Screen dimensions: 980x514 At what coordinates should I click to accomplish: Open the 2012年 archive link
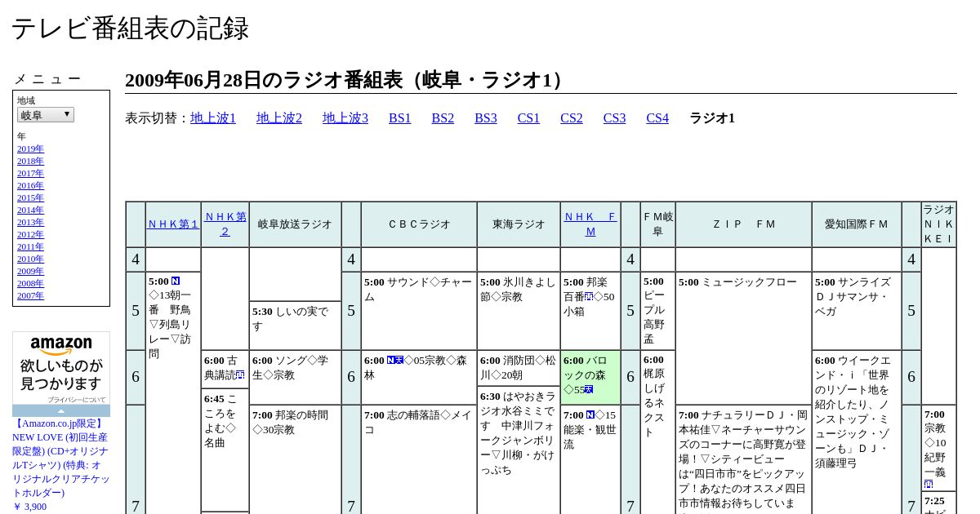pos(30,234)
